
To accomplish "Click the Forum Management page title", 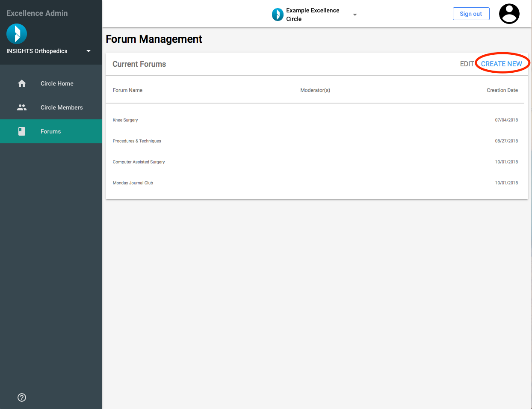I will coord(154,39).
